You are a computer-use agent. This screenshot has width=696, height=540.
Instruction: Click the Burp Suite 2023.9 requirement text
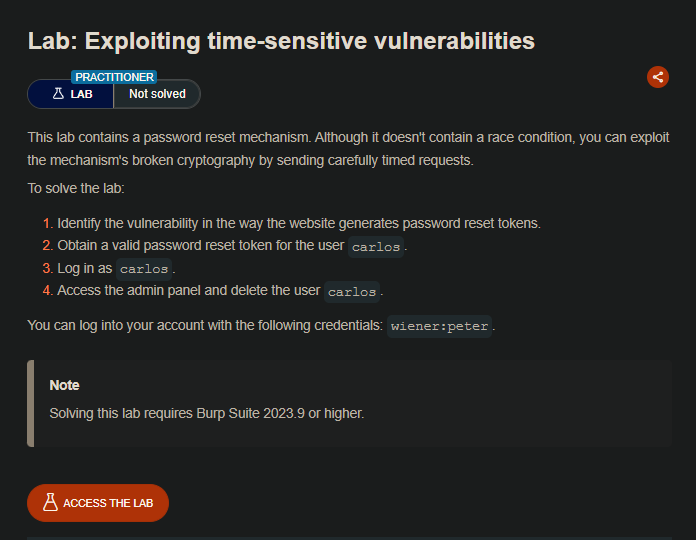(206, 412)
